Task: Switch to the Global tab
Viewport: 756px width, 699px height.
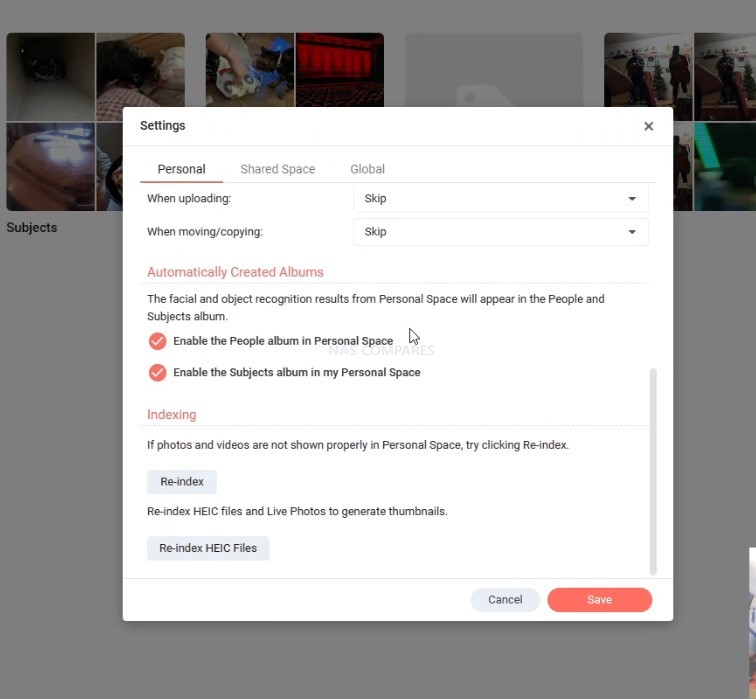Action: pyautogui.click(x=367, y=169)
